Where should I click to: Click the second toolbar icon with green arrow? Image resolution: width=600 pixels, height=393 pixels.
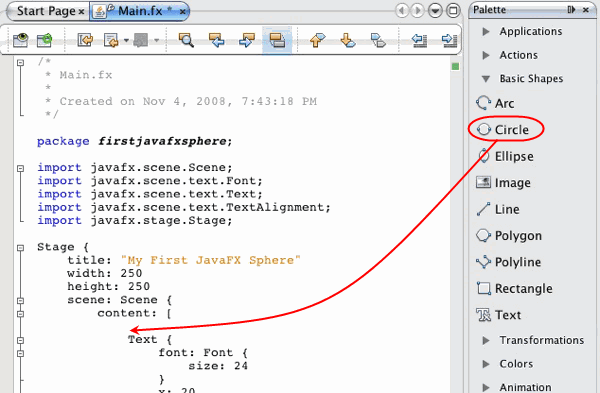point(44,40)
